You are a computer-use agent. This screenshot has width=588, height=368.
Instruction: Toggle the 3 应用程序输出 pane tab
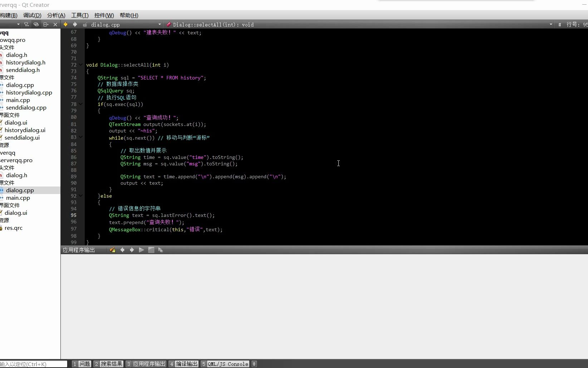click(146, 364)
